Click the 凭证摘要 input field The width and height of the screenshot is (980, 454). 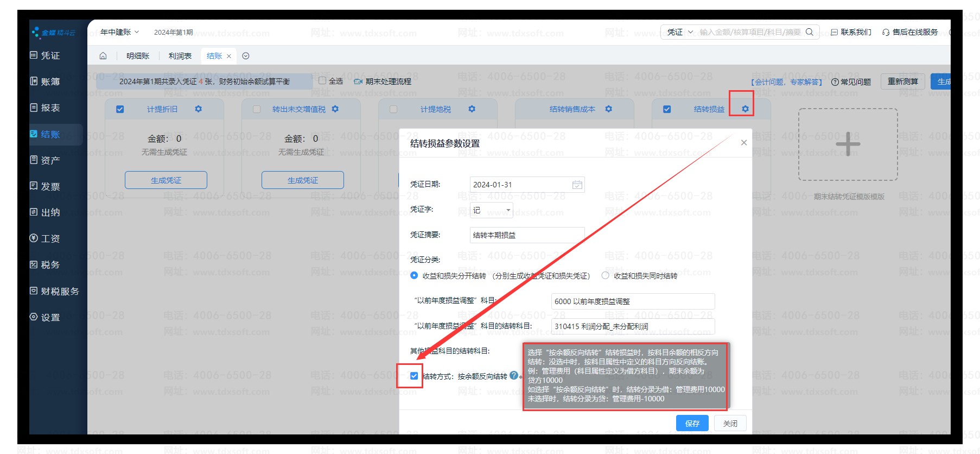pos(526,235)
